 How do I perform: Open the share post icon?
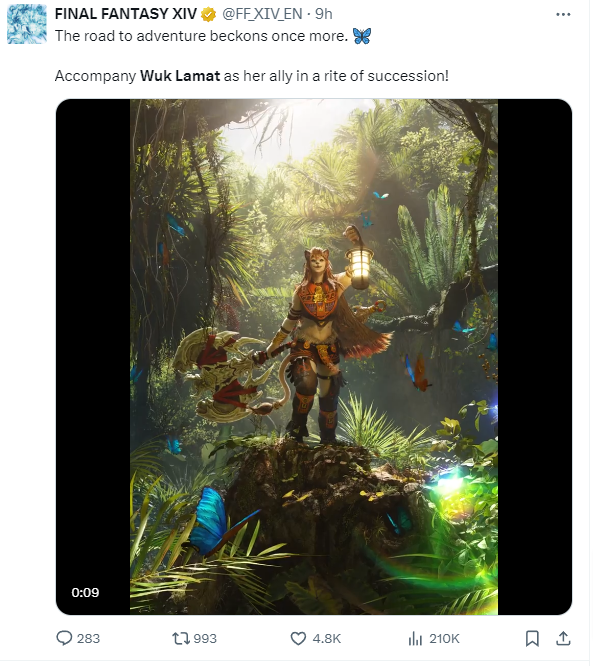pyautogui.click(x=563, y=638)
